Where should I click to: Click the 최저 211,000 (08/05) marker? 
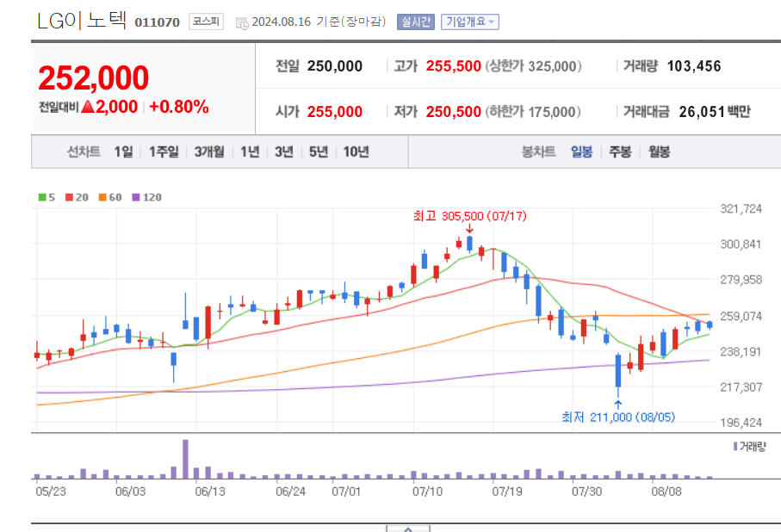tap(618, 417)
